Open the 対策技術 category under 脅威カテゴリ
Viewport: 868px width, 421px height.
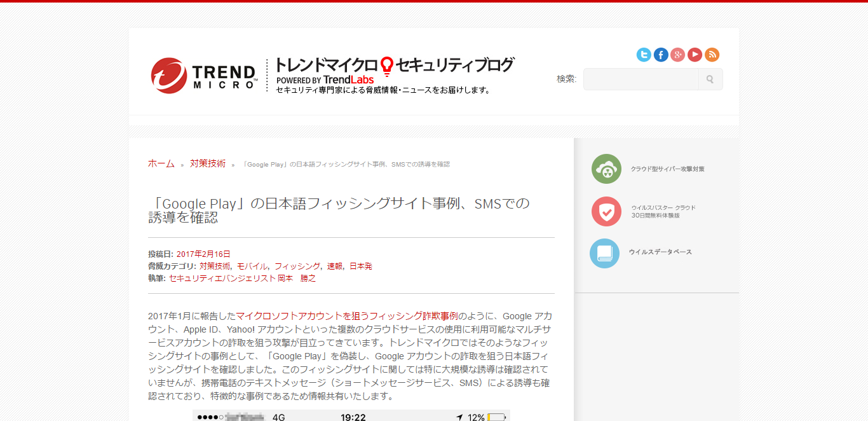(215, 266)
